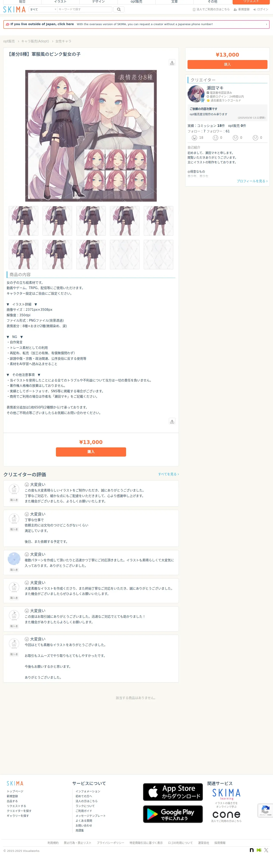This screenshot has width=273, height=868.
Task: Click the share icon beside product title
Action: (172, 63)
